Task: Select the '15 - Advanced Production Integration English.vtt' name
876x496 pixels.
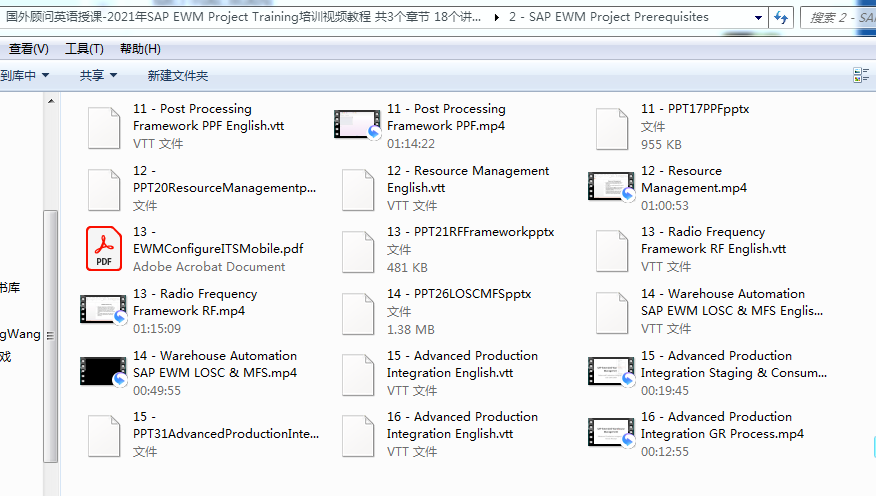Action: coord(463,364)
